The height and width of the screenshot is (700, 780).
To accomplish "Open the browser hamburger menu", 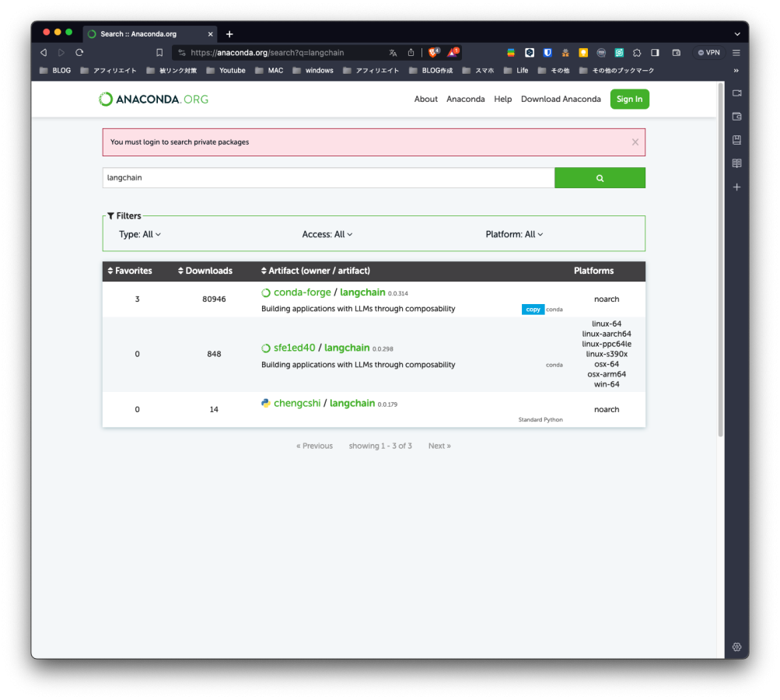I will coord(736,52).
